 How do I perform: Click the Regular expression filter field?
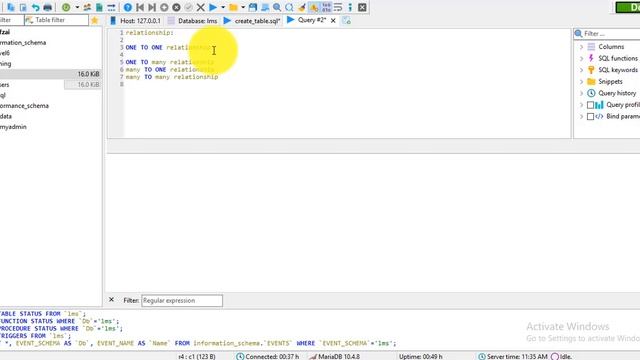click(x=182, y=300)
